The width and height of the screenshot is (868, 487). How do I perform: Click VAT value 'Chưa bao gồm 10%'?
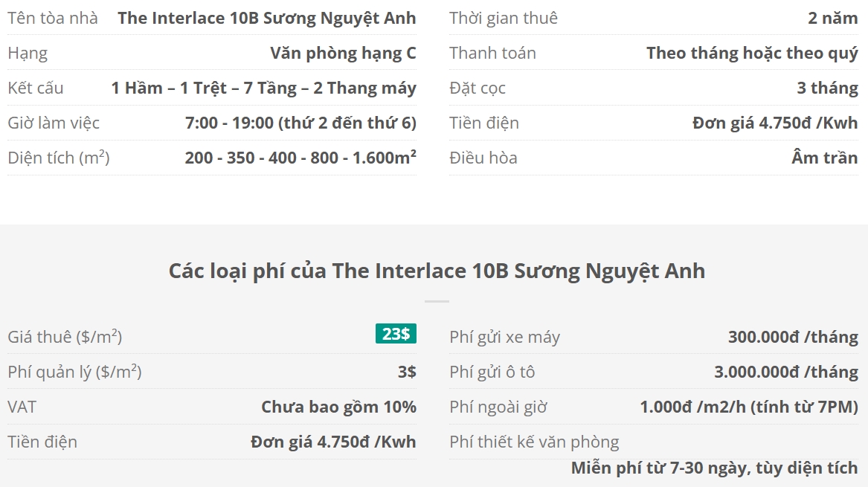click(x=338, y=407)
